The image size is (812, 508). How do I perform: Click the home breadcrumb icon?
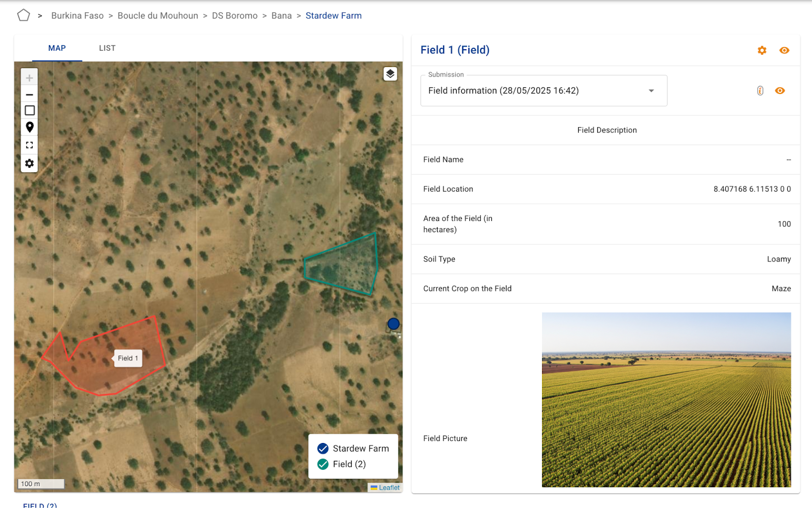pos(23,15)
